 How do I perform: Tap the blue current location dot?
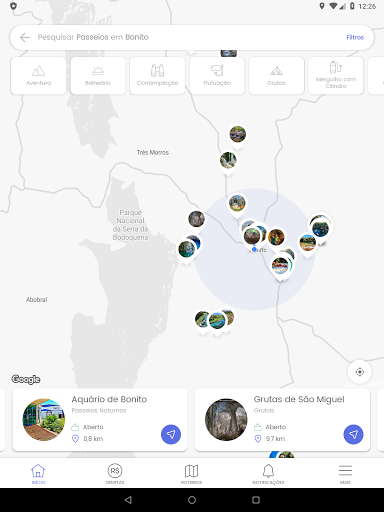(254, 249)
